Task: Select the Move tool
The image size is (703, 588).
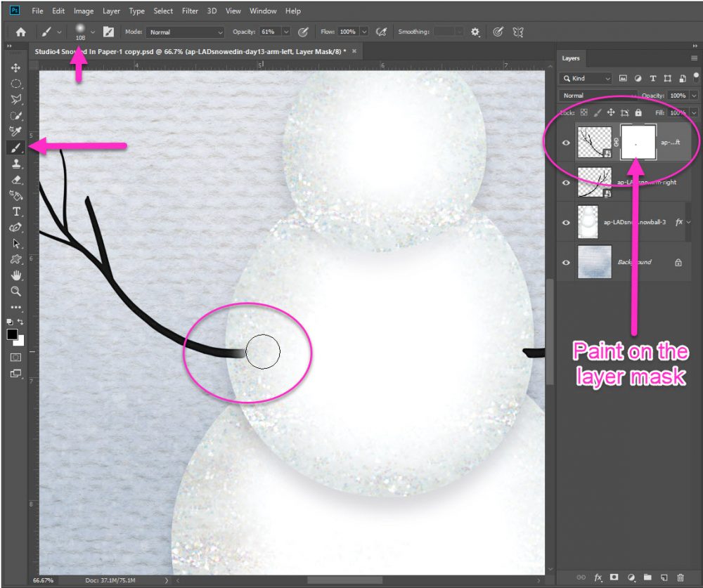Action: 15,68
